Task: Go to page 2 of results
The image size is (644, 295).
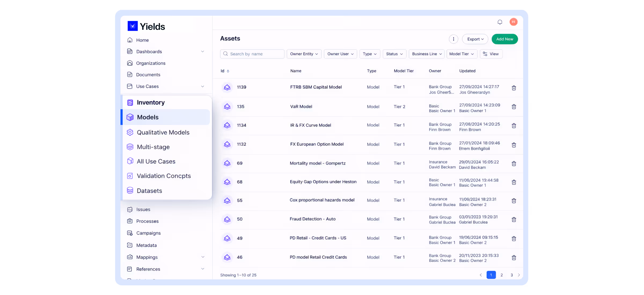Action: 501,275
